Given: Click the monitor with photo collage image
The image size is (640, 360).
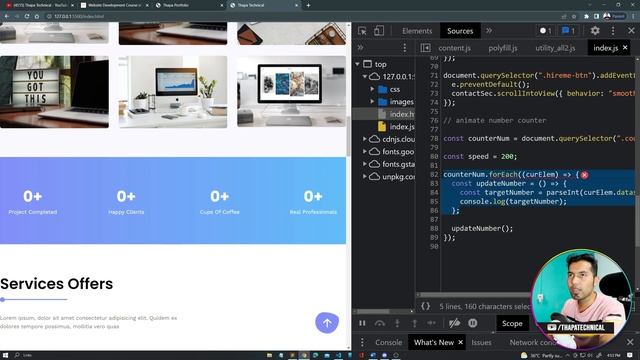Looking at the screenshot, I should 291,91.
